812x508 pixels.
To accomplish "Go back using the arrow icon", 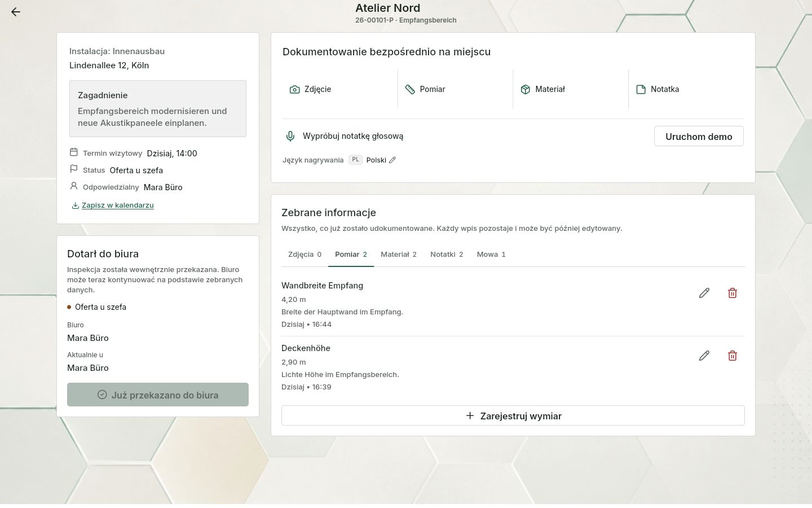I will [16, 12].
